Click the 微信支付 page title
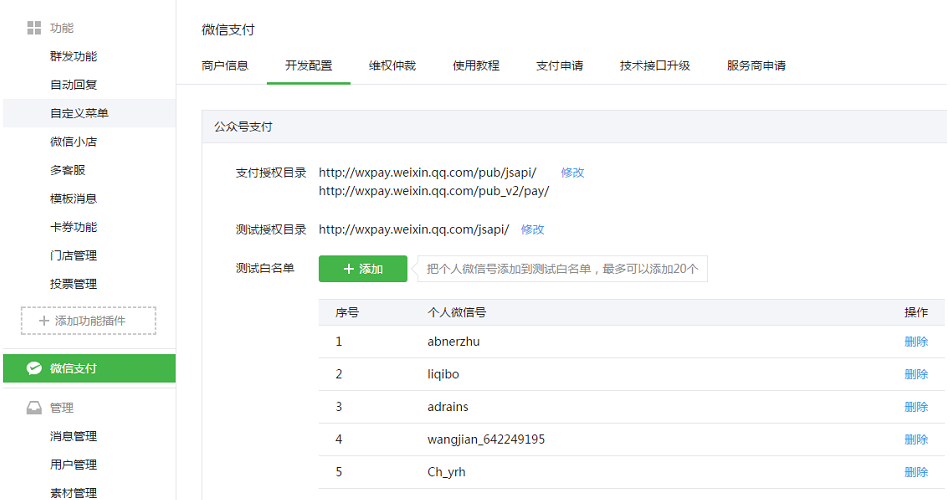 tap(228, 30)
